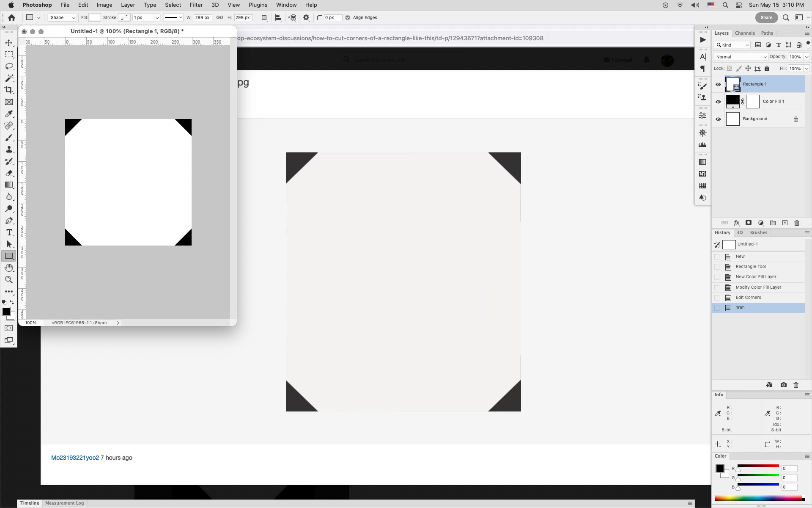
Task: Hide the Color Fill 1 layer
Action: point(718,102)
